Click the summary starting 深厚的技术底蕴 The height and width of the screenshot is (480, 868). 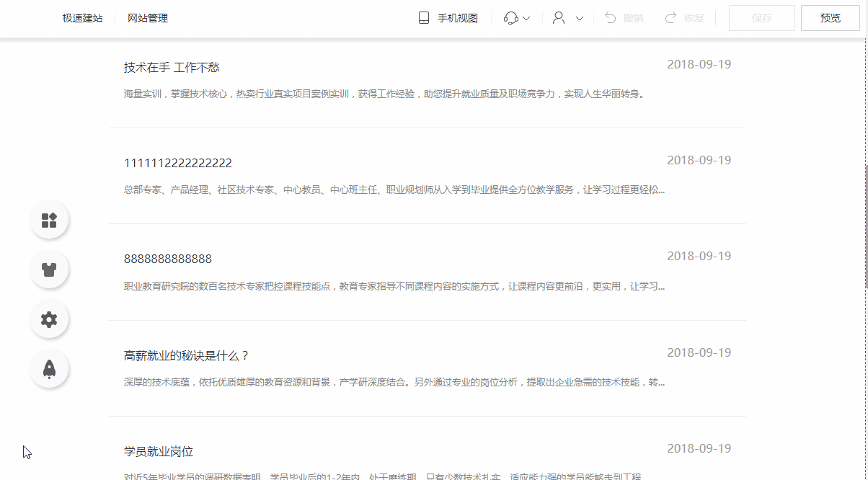pos(394,382)
